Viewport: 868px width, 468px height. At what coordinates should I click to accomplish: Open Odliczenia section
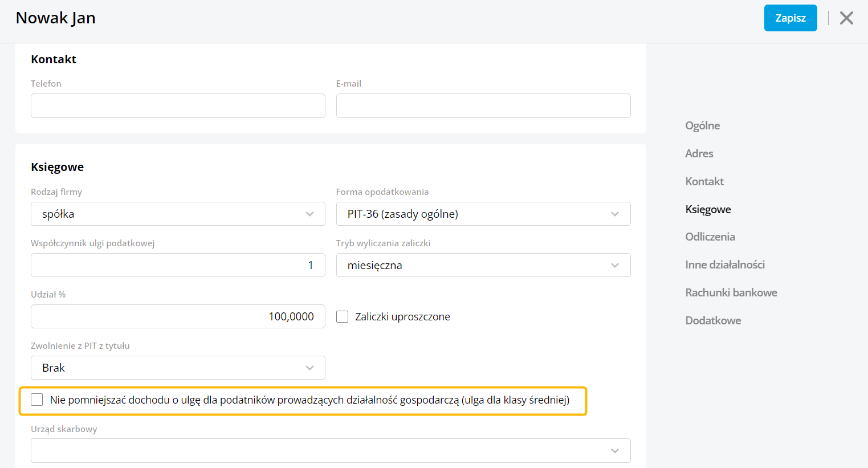point(710,237)
